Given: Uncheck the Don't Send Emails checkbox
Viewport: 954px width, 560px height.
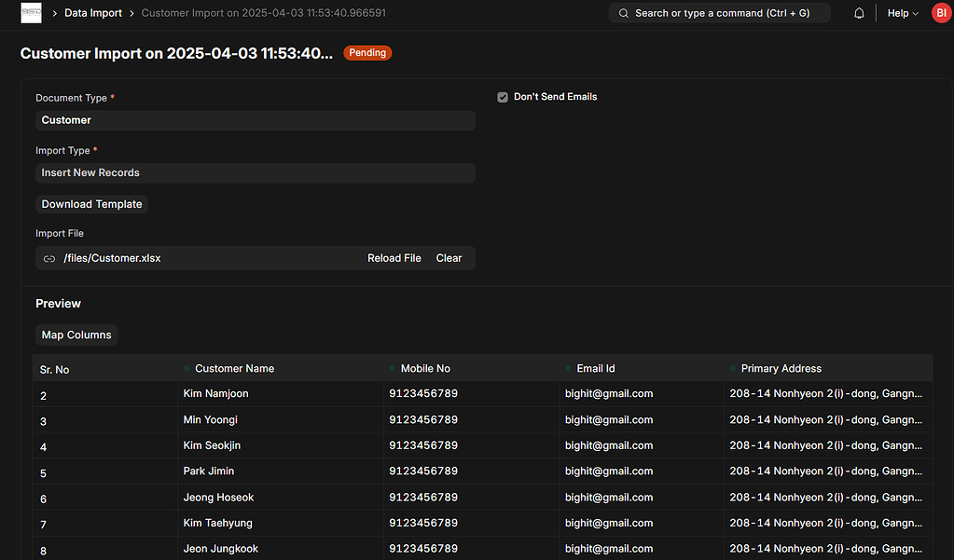Looking at the screenshot, I should (502, 96).
